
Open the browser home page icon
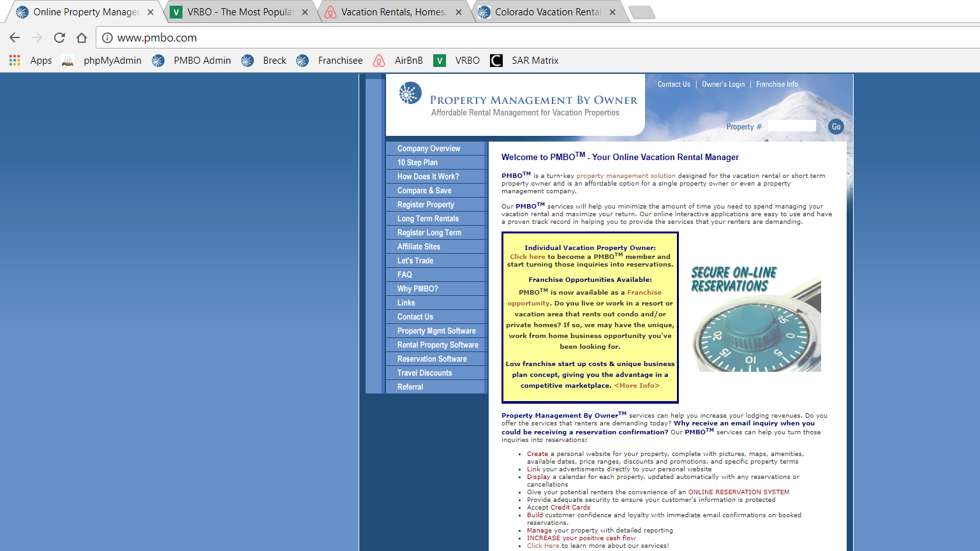[x=82, y=38]
